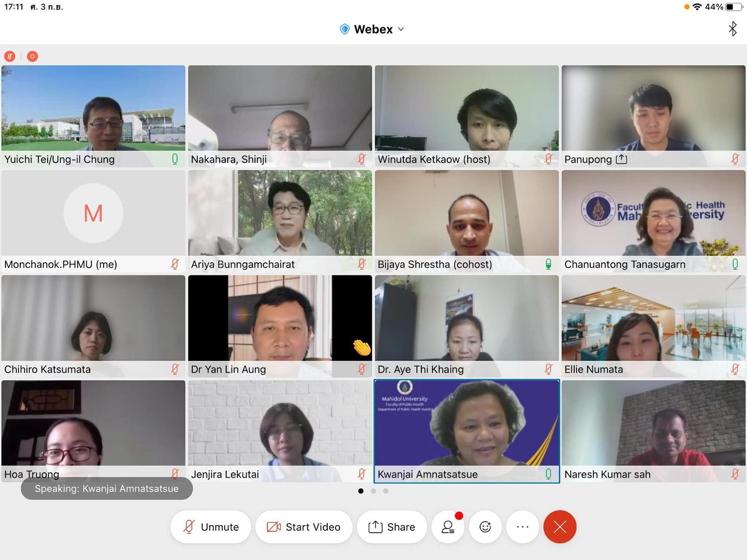The width and height of the screenshot is (747, 560).
Task: Tap Nakahara Shinji's muted microphone icon
Action: point(362,159)
